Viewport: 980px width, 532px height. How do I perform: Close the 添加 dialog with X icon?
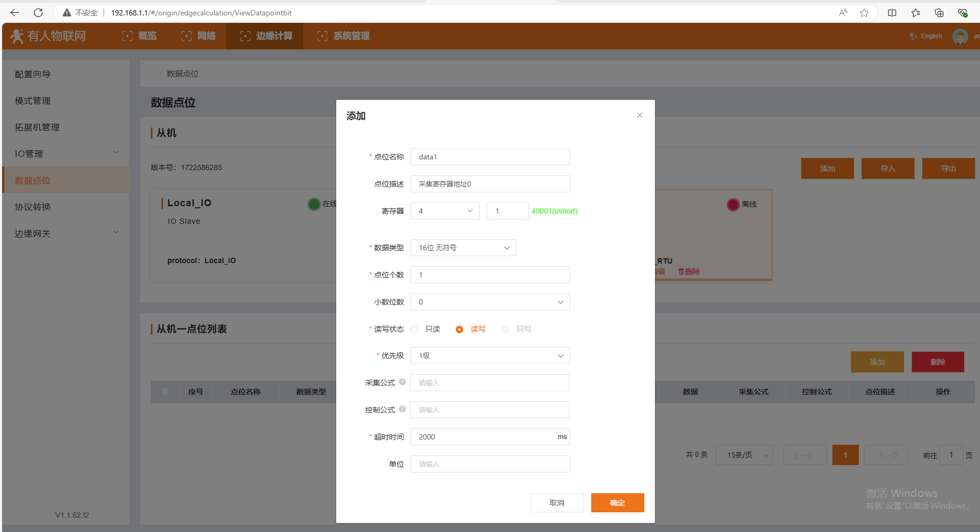pyautogui.click(x=640, y=115)
